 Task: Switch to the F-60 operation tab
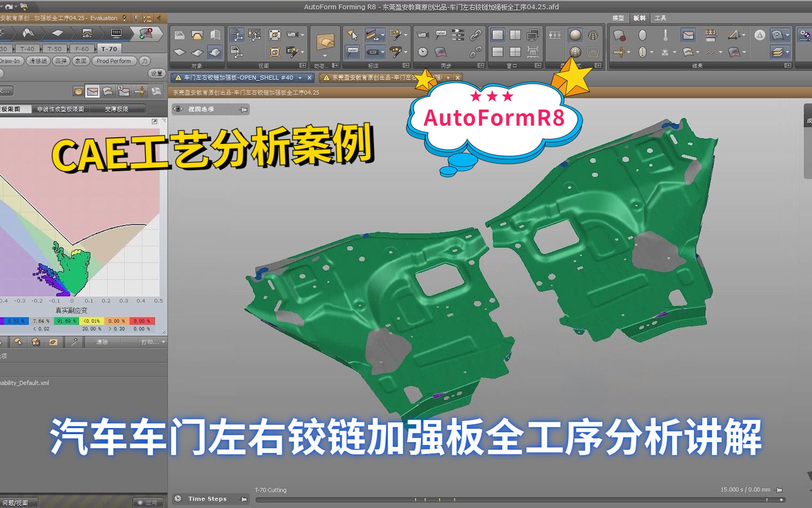click(82, 49)
